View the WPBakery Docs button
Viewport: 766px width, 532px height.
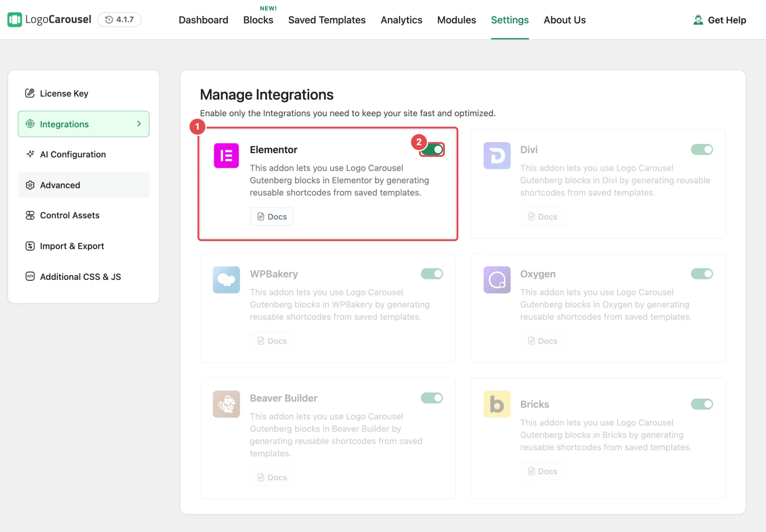[271, 341]
